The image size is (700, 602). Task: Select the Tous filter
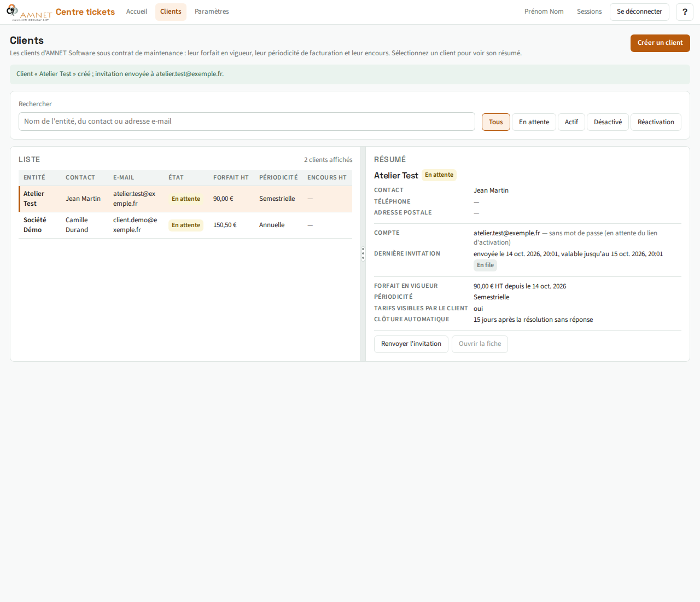[x=496, y=122]
